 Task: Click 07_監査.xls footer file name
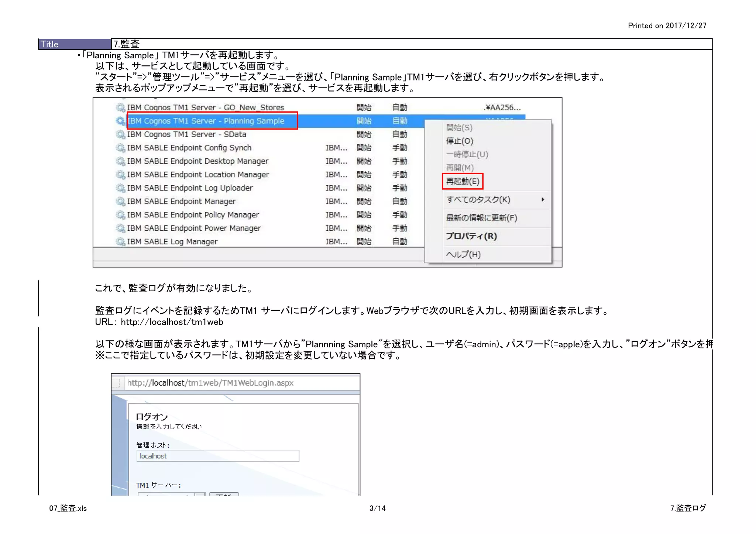[x=68, y=508]
